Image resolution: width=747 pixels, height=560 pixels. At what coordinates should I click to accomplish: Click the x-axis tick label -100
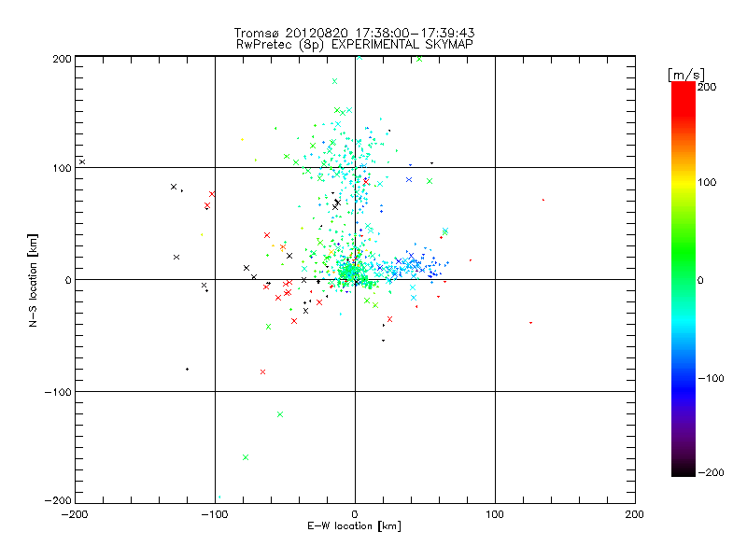(215, 514)
